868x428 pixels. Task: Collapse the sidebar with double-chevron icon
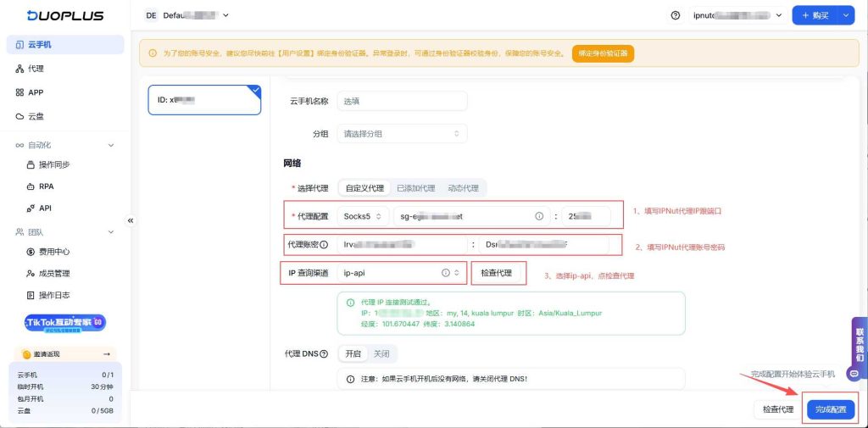point(131,220)
